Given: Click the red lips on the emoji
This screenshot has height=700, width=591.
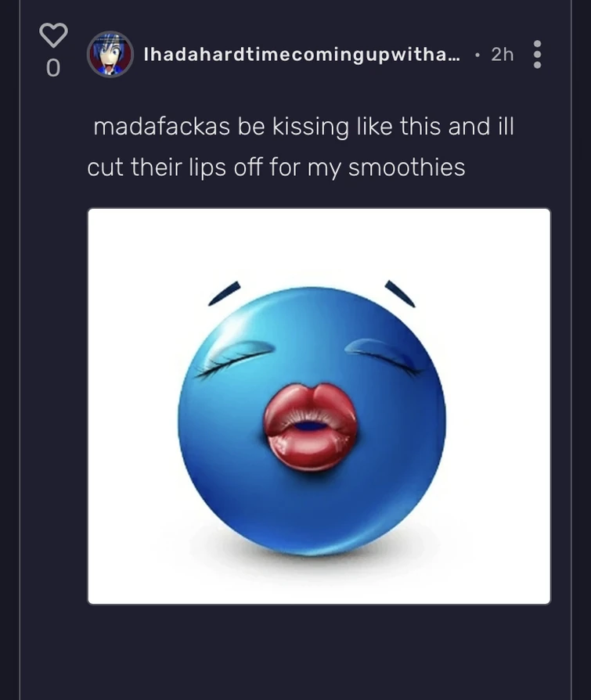Looking at the screenshot, I should [x=311, y=427].
